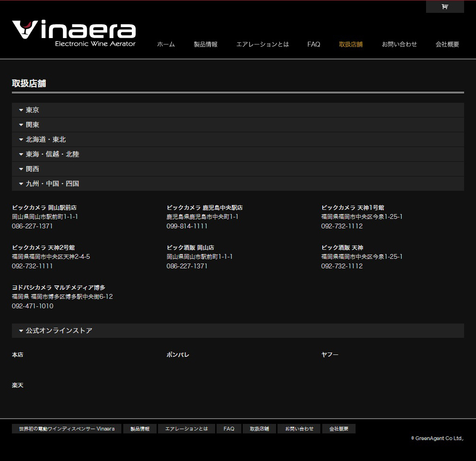Open 製品情報 in the top navigation

(206, 44)
